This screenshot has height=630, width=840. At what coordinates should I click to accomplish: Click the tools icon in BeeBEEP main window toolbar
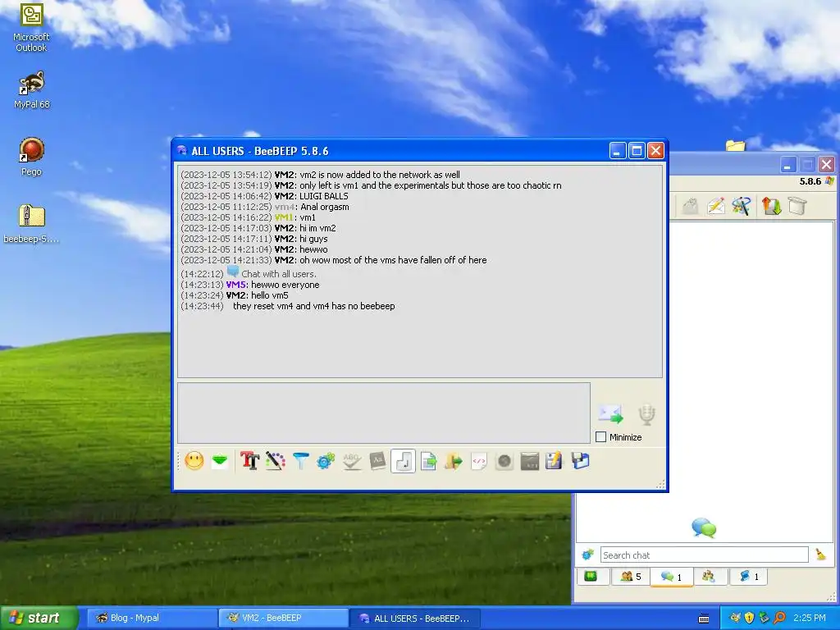click(742, 206)
